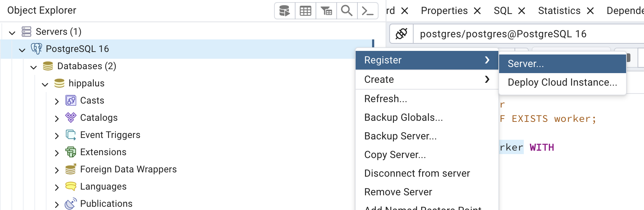Screen dimensions: 644x210
Task: Collapse the Servers tree group
Action: 12,33
